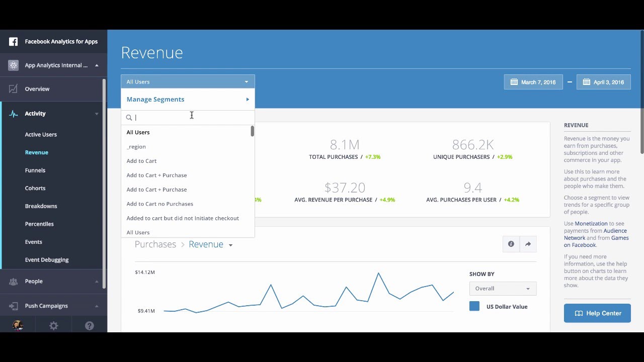Go to Funnels in sidebar
This screenshot has width=644, height=362.
point(35,170)
